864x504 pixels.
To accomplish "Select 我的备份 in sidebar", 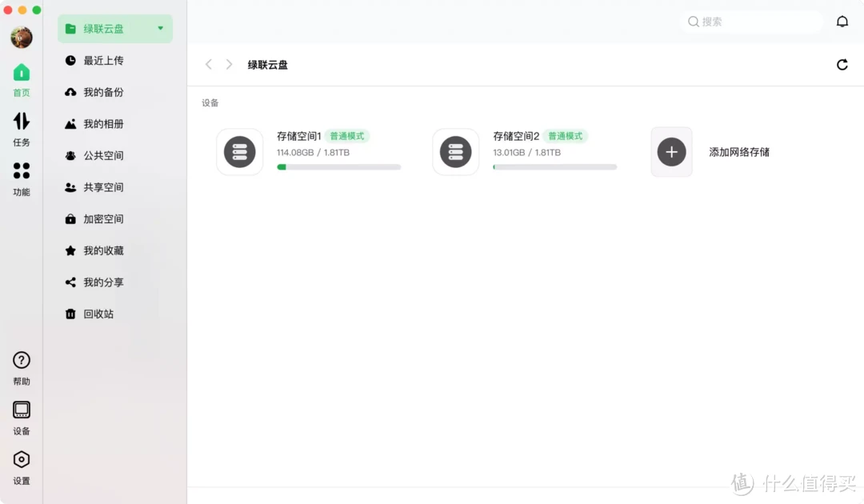I will pyautogui.click(x=115, y=92).
